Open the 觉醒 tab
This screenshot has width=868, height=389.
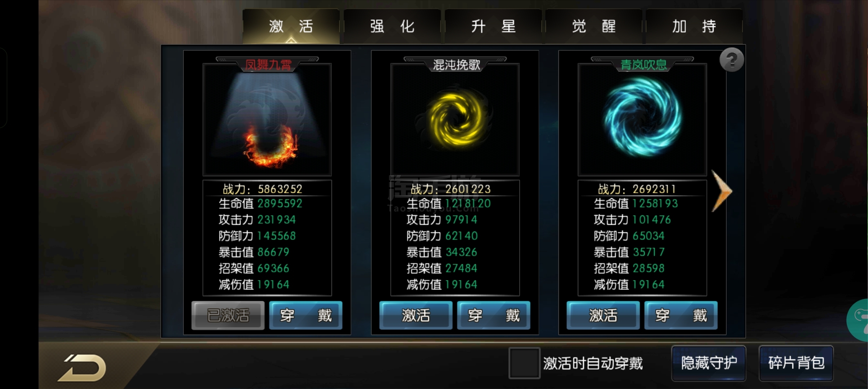click(594, 26)
